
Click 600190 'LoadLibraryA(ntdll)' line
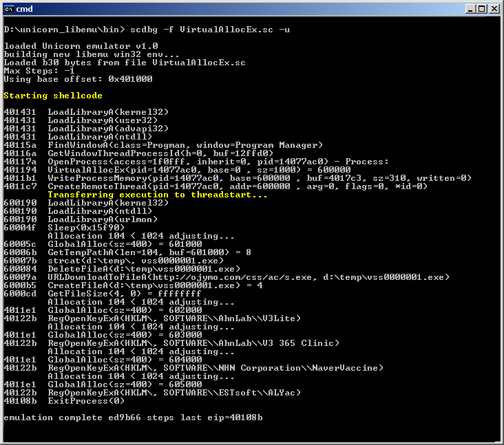pyautogui.click(x=78, y=211)
